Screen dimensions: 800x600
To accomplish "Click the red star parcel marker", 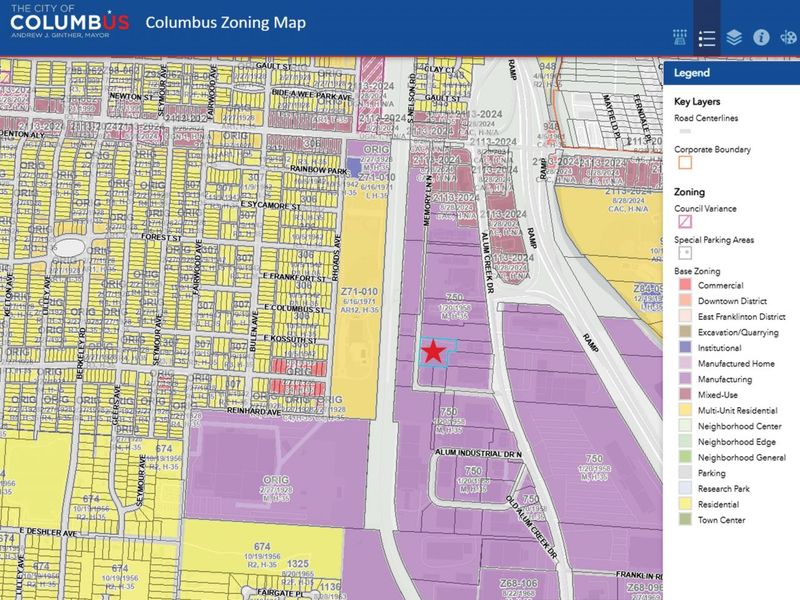I will (x=433, y=352).
